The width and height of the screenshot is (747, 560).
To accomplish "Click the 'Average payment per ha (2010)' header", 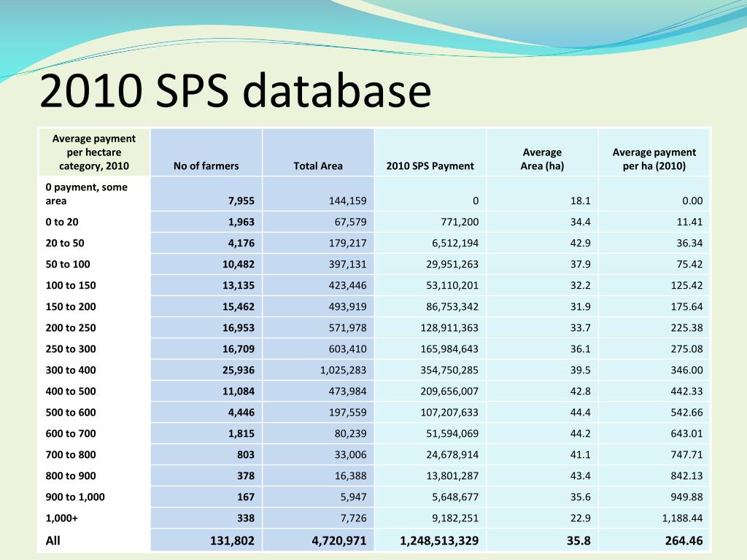I will [654, 159].
